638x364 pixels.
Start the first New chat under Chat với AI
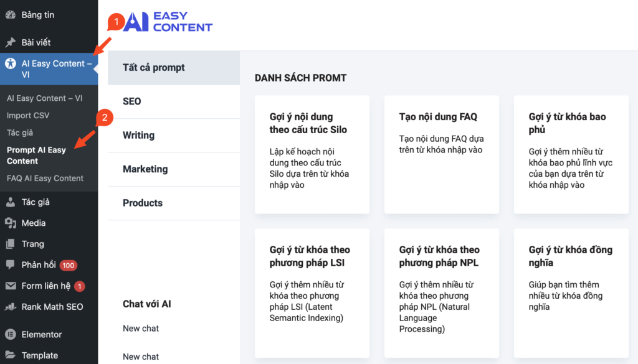[141, 328]
